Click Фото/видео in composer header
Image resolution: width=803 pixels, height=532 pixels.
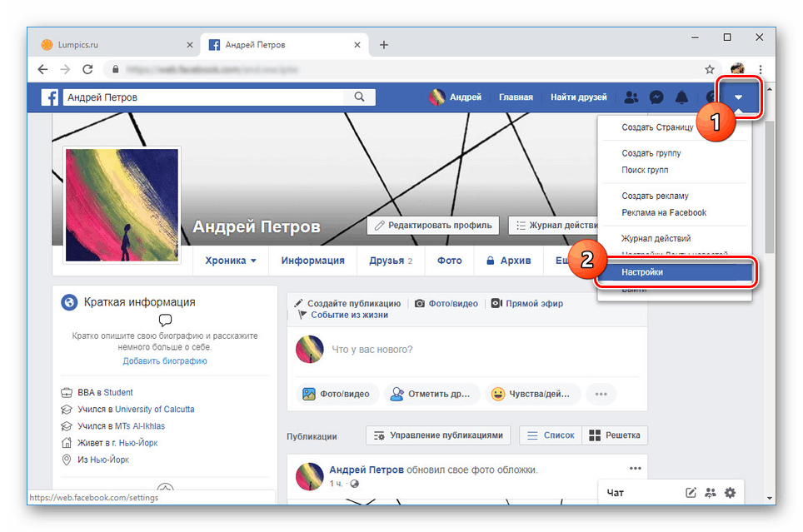pos(446,304)
